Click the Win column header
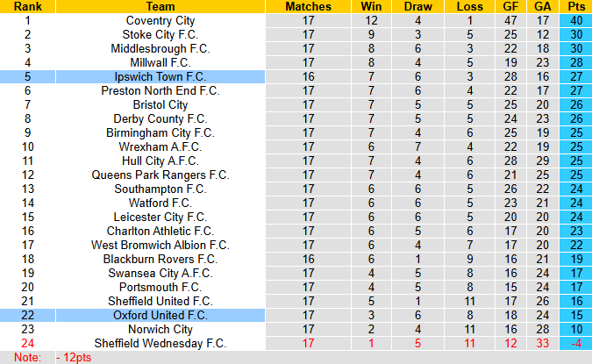The image size is (592, 364). point(372,7)
